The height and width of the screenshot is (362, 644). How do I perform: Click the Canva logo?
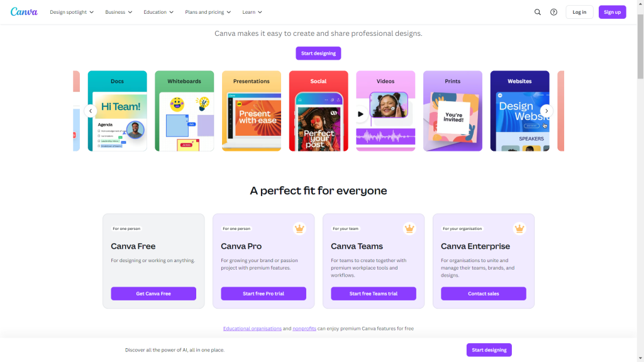click(24, 12)
